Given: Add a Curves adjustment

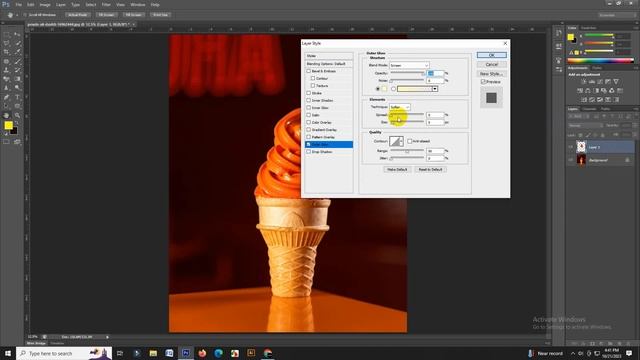Looking at the screenshot, I should (600, 82).
